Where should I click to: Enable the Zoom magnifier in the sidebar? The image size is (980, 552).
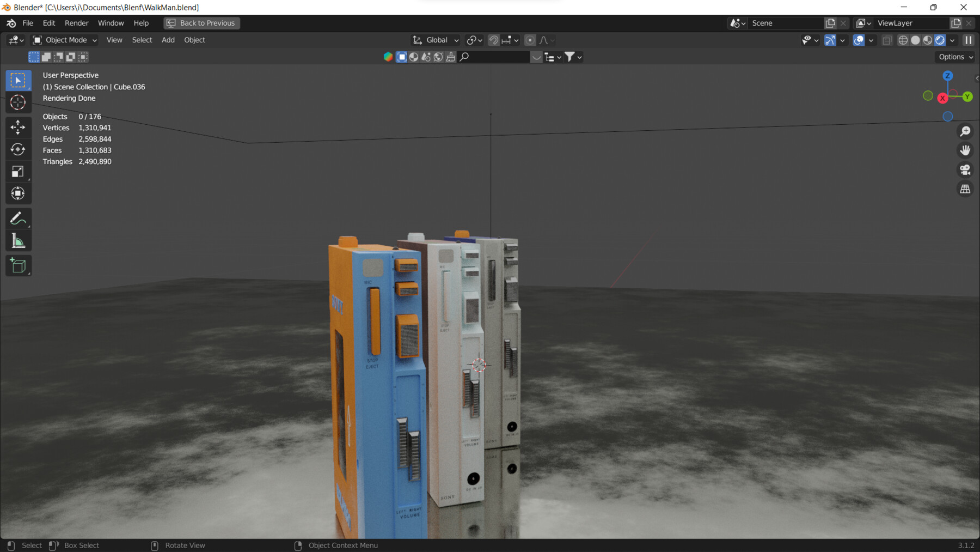965,131
